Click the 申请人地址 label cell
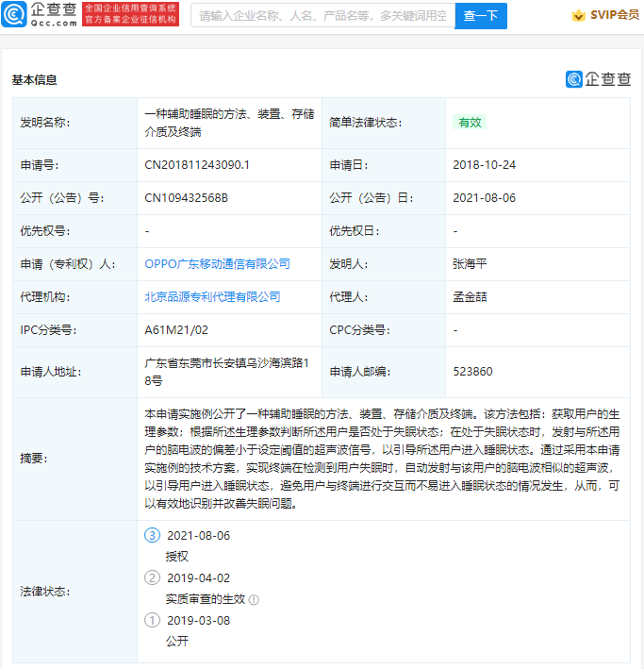644x669 pixels. pos(75,372)
